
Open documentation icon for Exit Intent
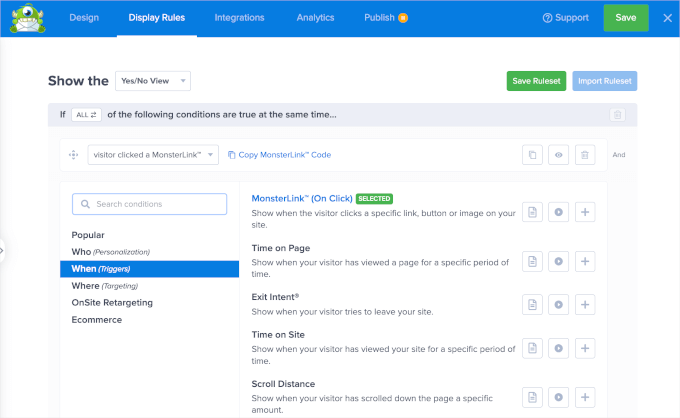coord(532,305)
